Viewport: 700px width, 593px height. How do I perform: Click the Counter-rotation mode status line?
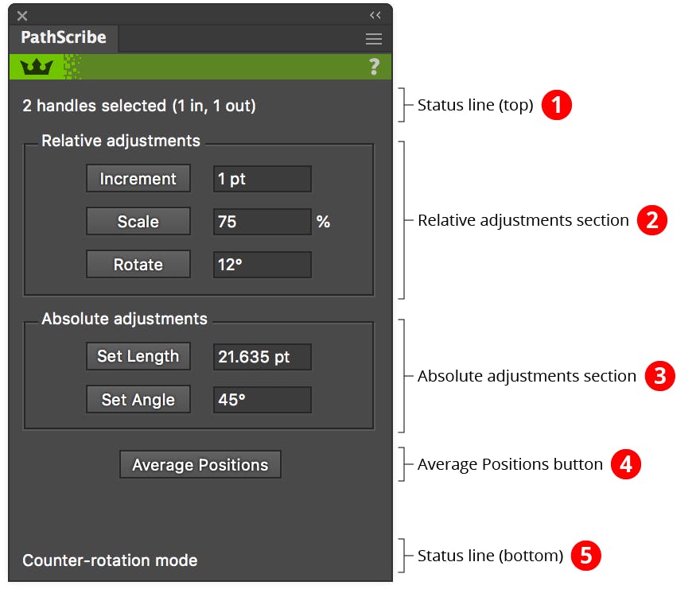[x=110, y=560]
